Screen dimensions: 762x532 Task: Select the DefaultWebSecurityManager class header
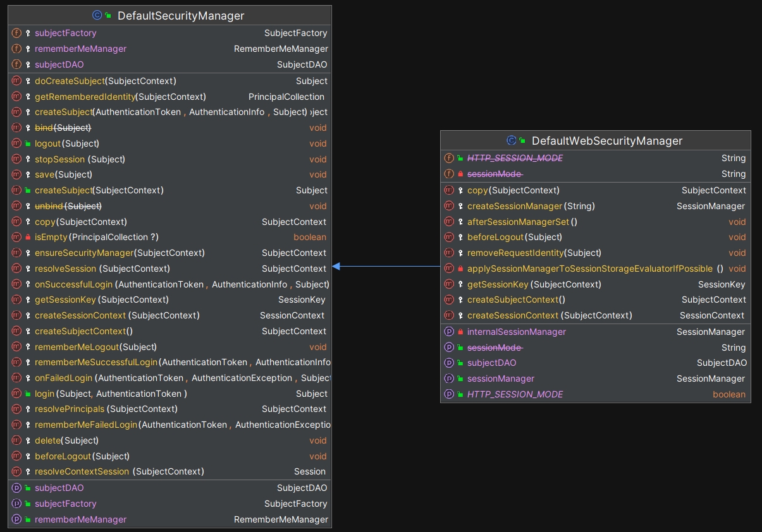tap(606, 140)
